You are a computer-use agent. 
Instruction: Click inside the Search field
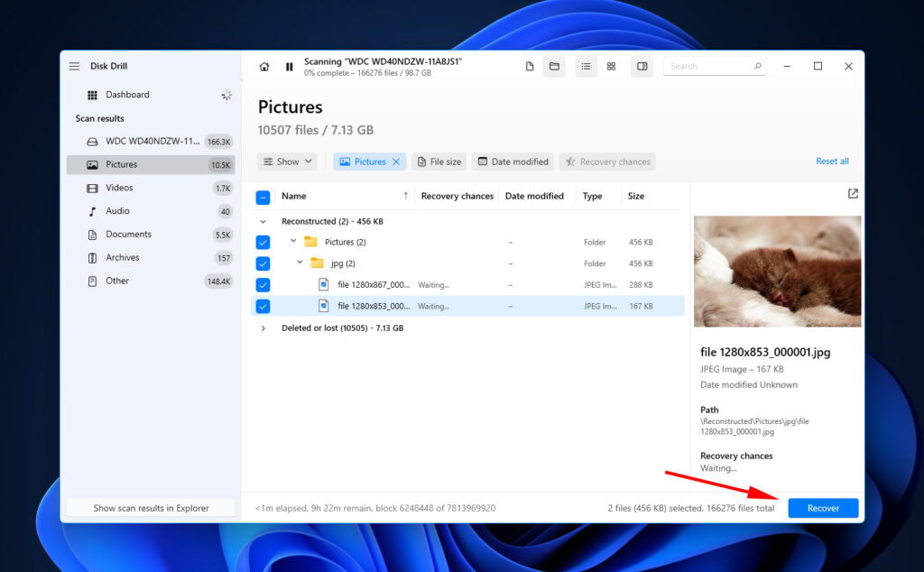tap(713, 65)
